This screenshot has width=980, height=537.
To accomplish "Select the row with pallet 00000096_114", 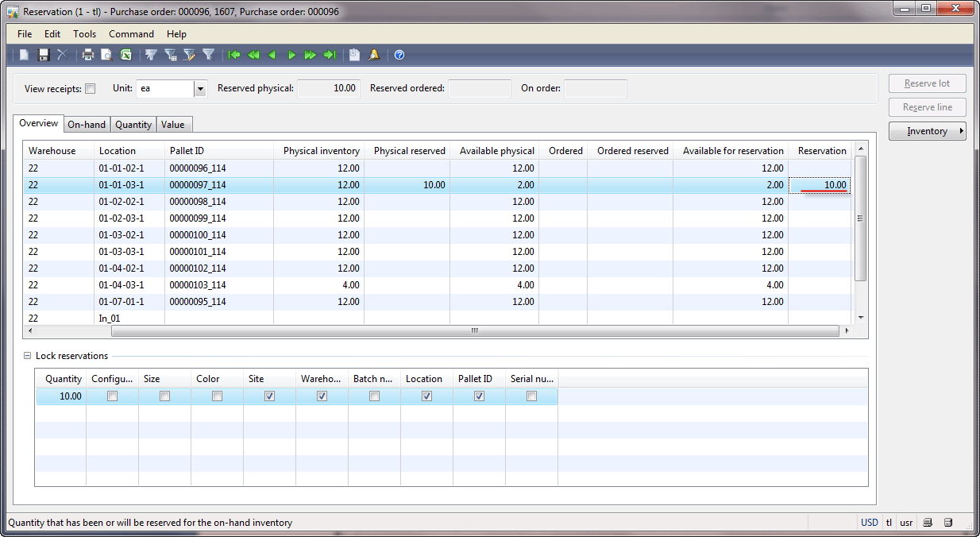I will coord(438,168).
